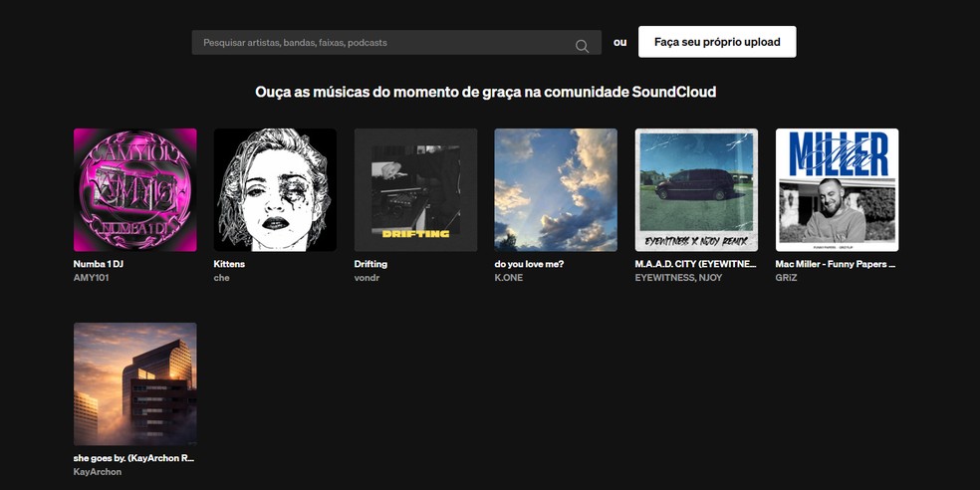Open artist AMY101 profile link
The image size is (980, 490).
pos(92,278)
